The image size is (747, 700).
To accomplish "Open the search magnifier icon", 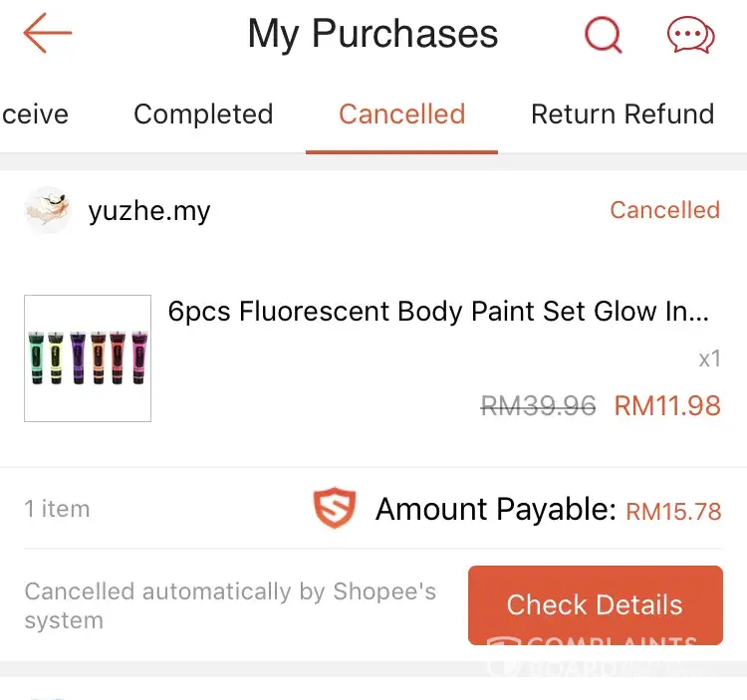I will 603,35.
